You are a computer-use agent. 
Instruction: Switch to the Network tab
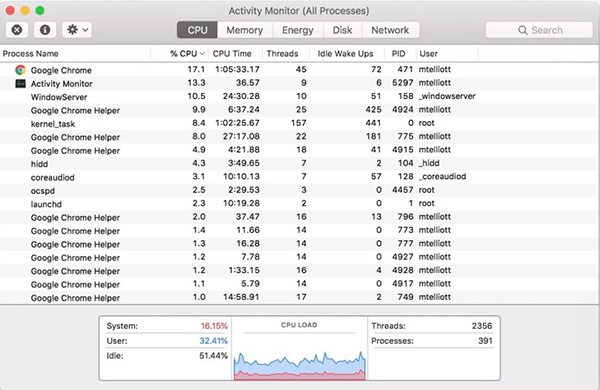[x=390, y=30]
